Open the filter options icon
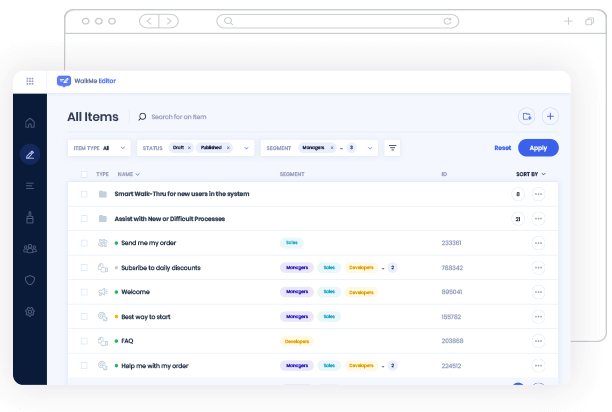The height and width of the screenshot is (412, 612). (x=393, y=148)
